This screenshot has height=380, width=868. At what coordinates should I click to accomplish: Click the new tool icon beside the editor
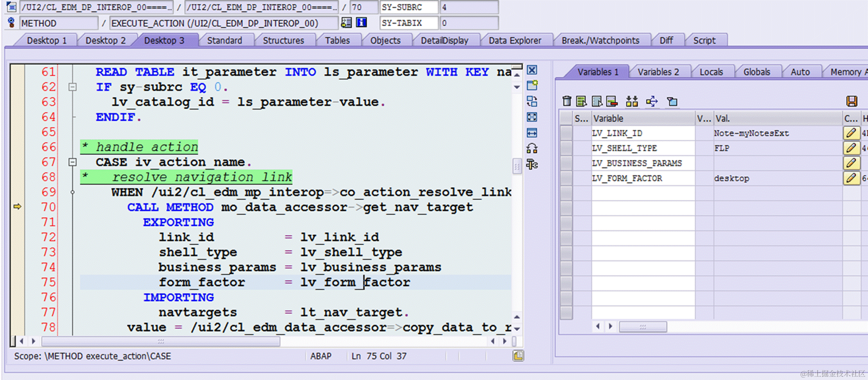pos(532,85)
